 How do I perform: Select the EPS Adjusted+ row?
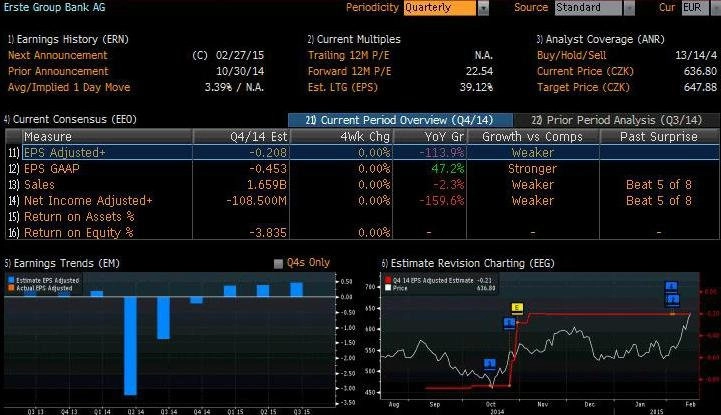point(363,153)
